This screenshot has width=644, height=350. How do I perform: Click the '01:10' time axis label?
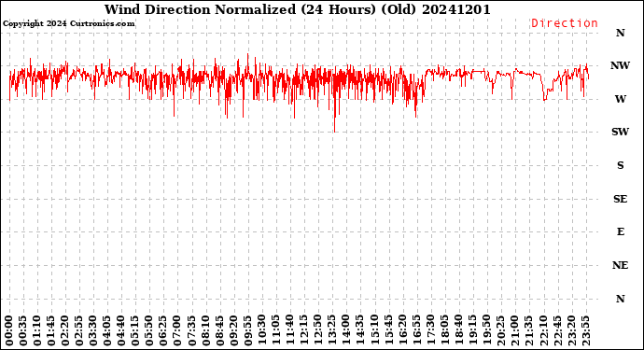(37, 330)
